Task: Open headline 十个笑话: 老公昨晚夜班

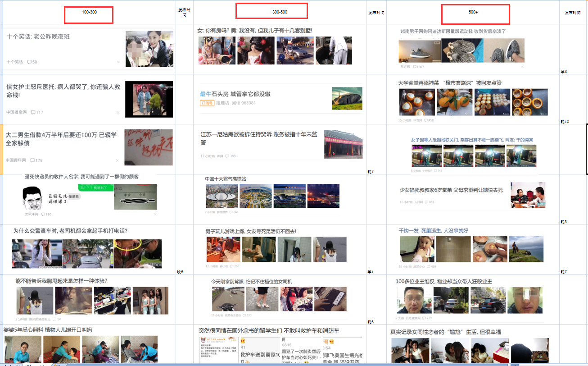Action: coord(38,37)
